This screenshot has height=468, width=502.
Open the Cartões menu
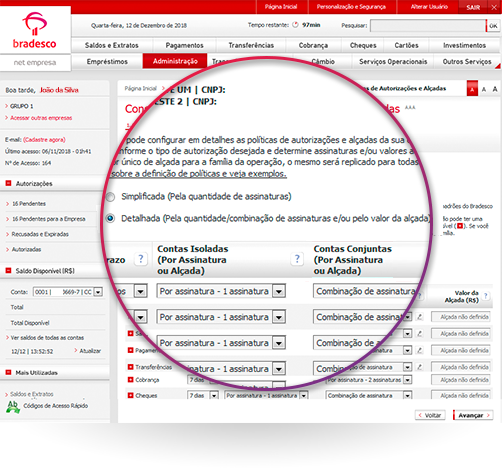[x=406, y=45]
